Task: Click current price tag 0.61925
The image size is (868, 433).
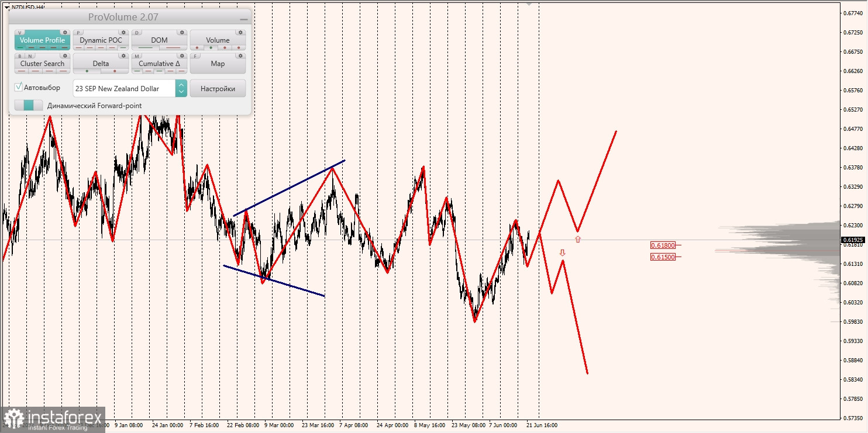Action: tap(853, 240)
